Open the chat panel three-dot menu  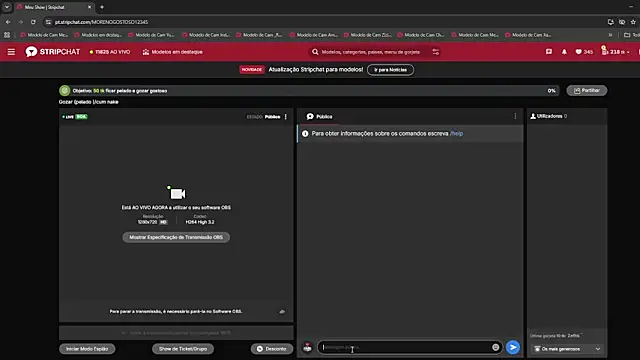tap(515, 117)
